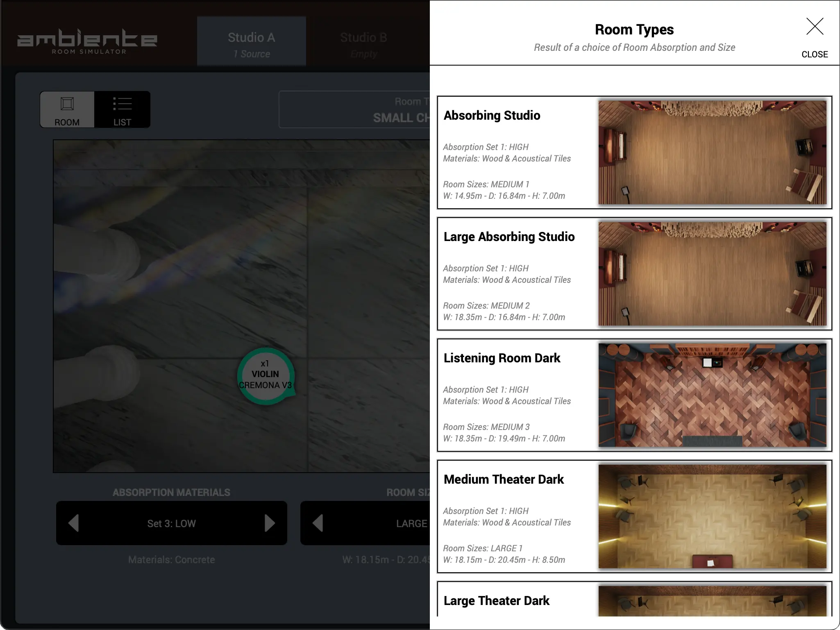Screen dimensions: 840x630
Task: Select Large Theater Dark entry
Action: pyautogui.click(x=497, y=601)
